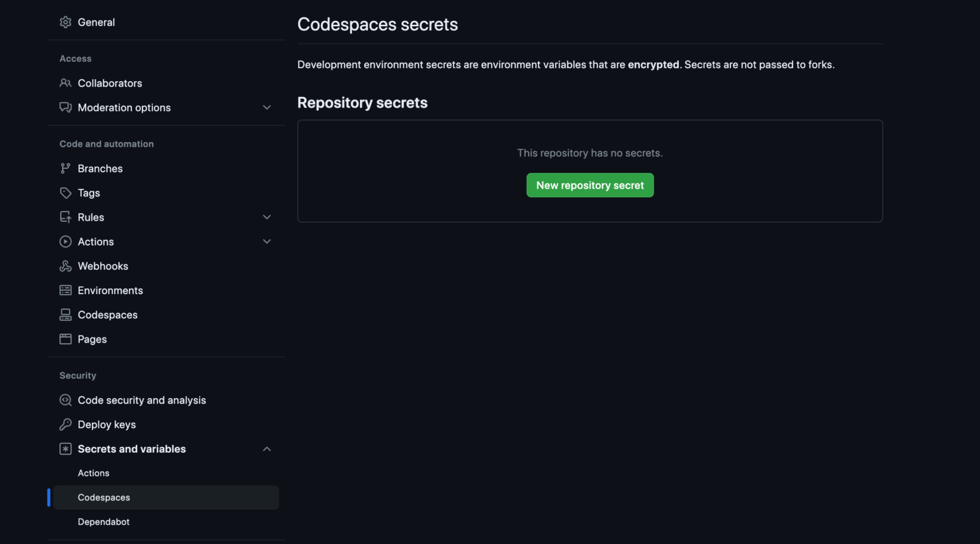Select the Deploy keys icon

click(x=66, y=424)
